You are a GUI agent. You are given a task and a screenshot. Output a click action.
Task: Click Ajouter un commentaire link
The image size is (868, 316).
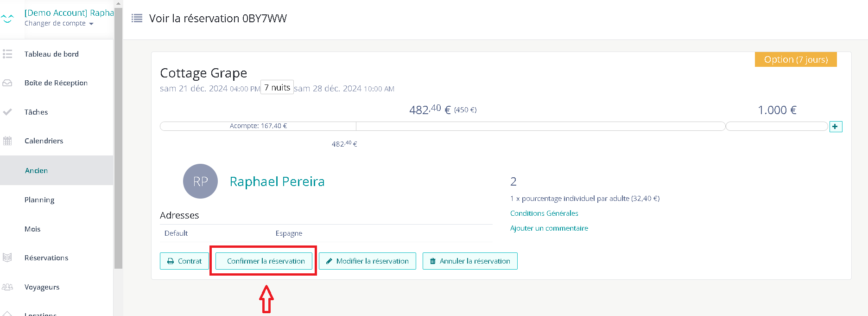549,228
